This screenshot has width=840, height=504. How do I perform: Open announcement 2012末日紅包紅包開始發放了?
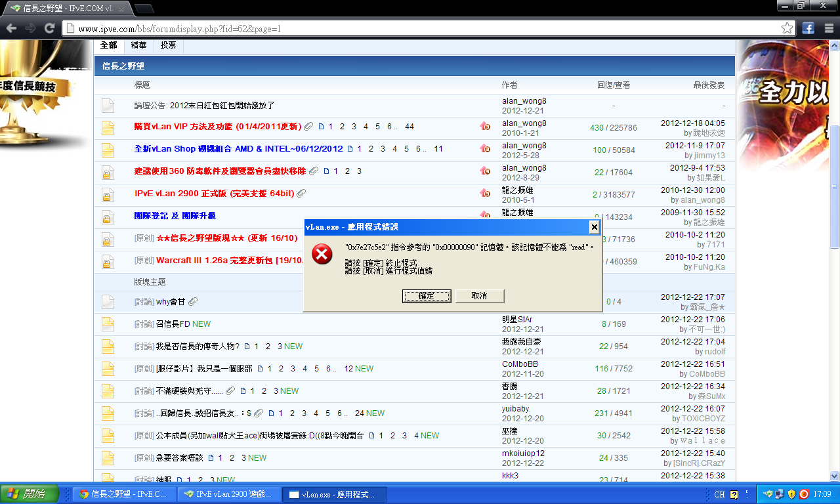(x=222, y=105)
